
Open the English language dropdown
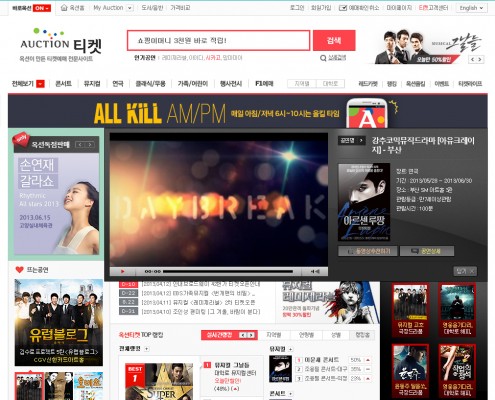471,8
